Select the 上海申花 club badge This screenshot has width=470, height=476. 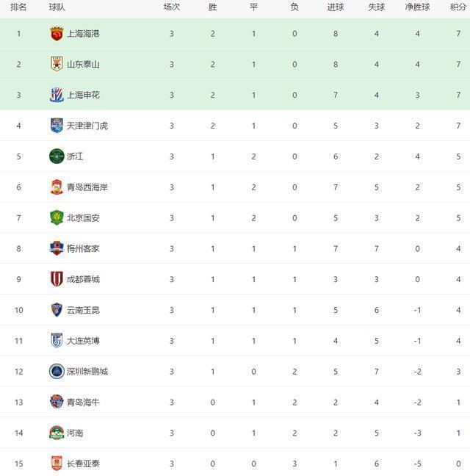tap(57, 95)
